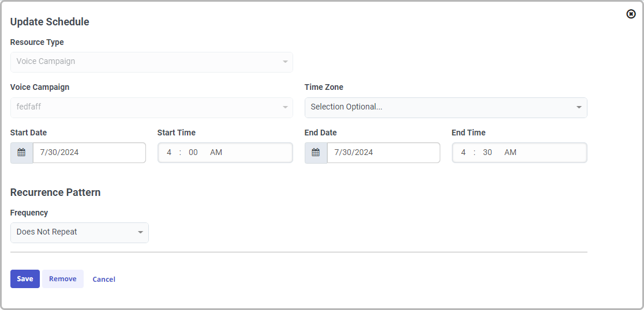Open the Time Zone dropdown
644x310 pixels.
click(445, 107)
